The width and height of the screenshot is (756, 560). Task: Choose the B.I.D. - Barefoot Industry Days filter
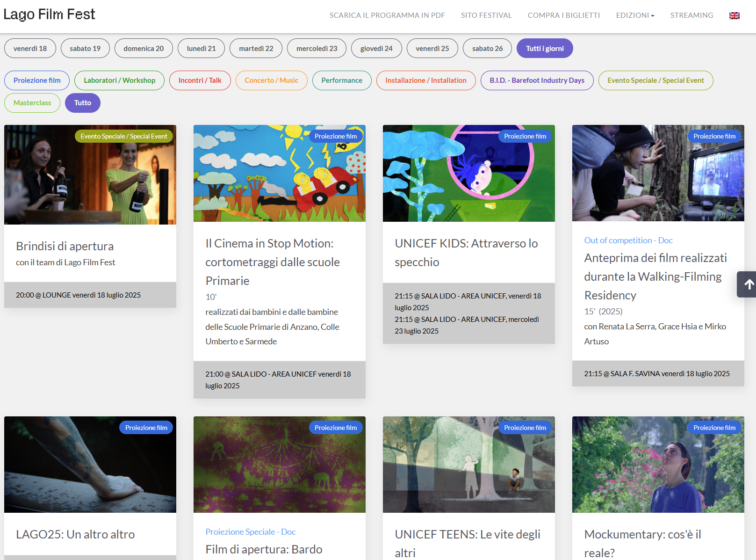click(x=537, y=80)
